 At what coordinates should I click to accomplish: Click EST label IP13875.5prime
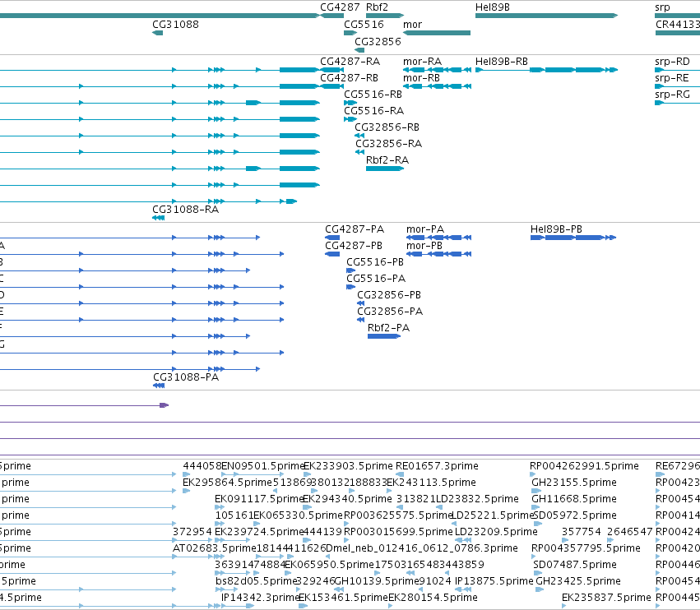494,581
